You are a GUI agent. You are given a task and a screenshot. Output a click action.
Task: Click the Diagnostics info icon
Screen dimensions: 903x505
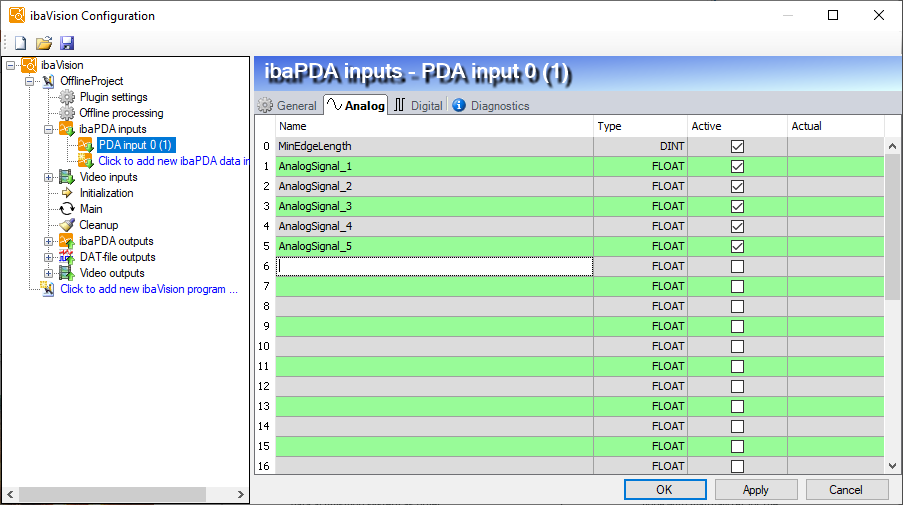click(459, 105)
